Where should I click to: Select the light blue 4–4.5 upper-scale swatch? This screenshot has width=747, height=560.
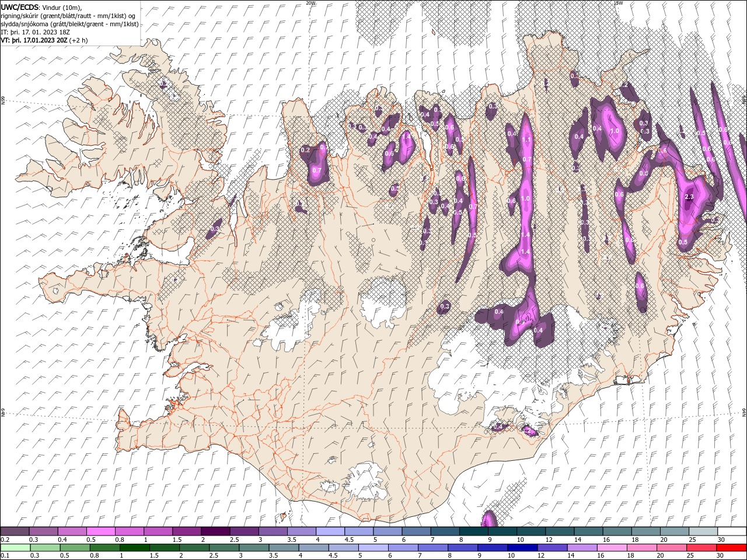(x=330, y=531)
